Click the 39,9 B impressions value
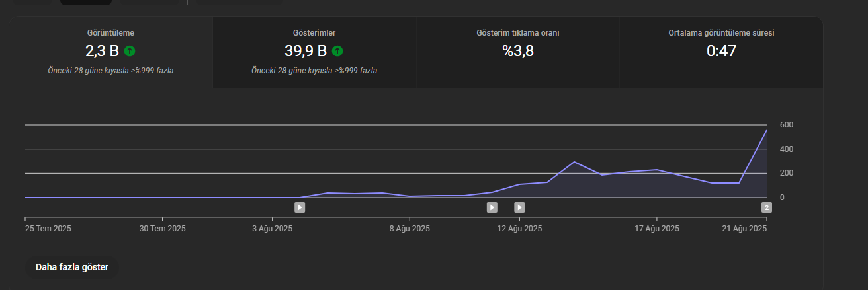The width and height of the screenshot is (868, 290). pos(306,51)
